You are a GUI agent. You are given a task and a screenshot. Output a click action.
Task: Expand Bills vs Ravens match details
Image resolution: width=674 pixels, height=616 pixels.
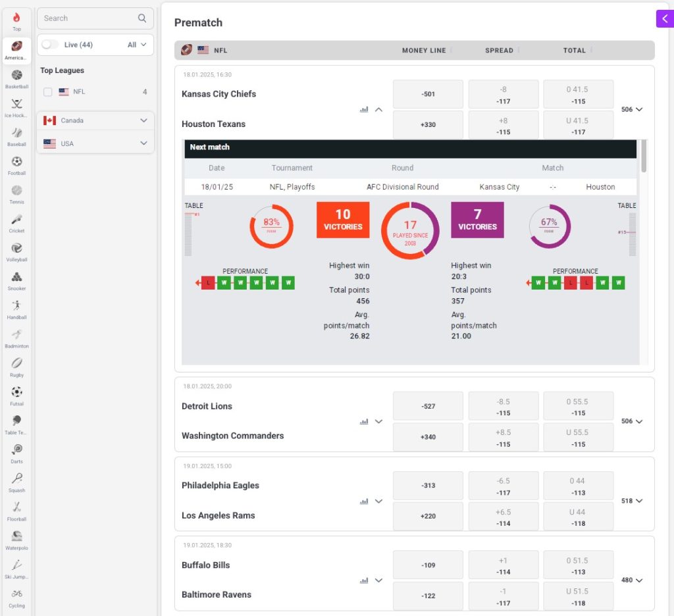[x=378, y=580]
